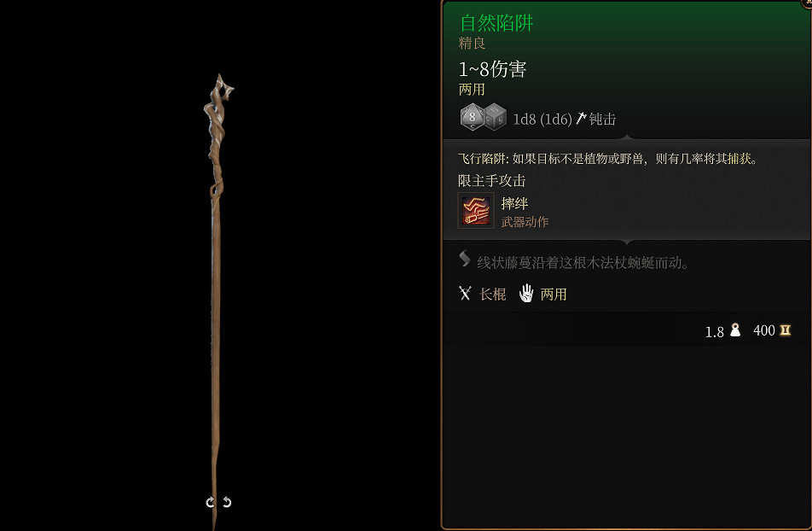Click the 自然陷阱 item title

(x=496, y=23)
